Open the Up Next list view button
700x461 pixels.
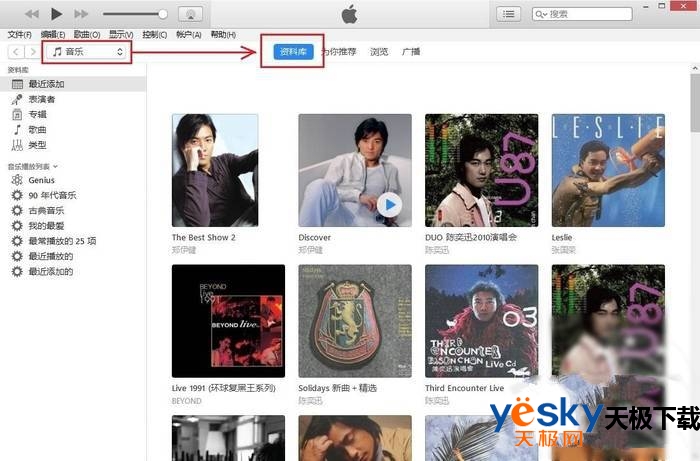[508, 14]
